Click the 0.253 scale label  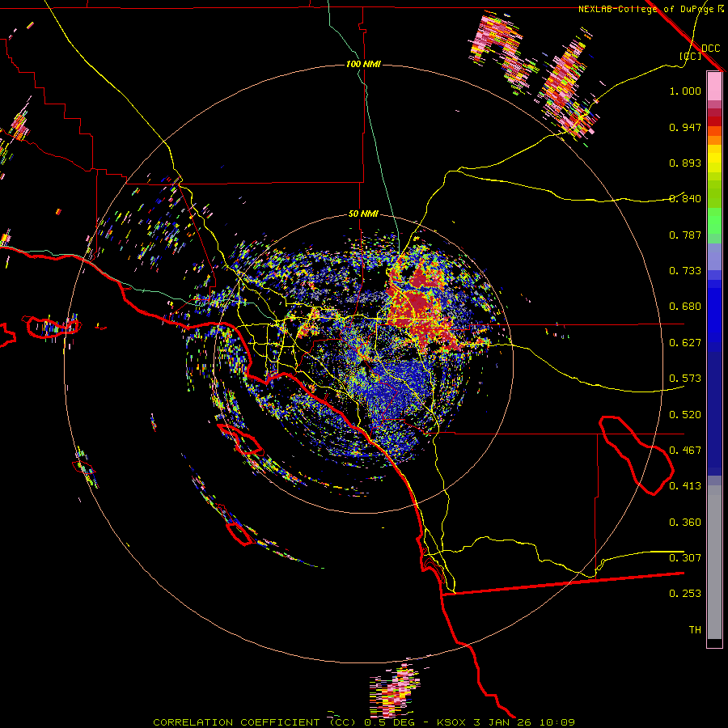[685, 594]
